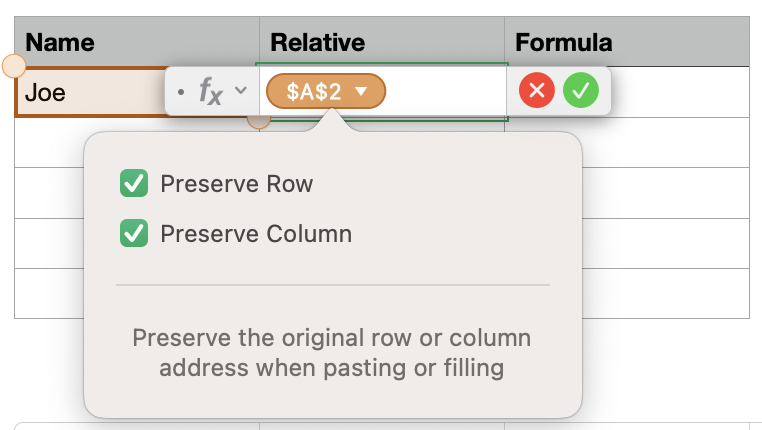Uncheck the Preserve Column checkbox
Viewport: 762px width, 430px height.
coord(133,234)
